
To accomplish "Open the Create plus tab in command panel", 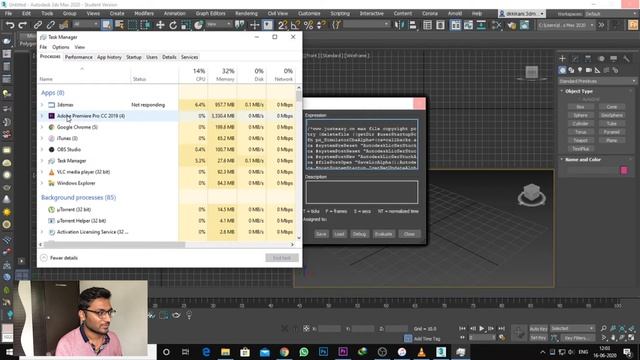I will (562, 59).
